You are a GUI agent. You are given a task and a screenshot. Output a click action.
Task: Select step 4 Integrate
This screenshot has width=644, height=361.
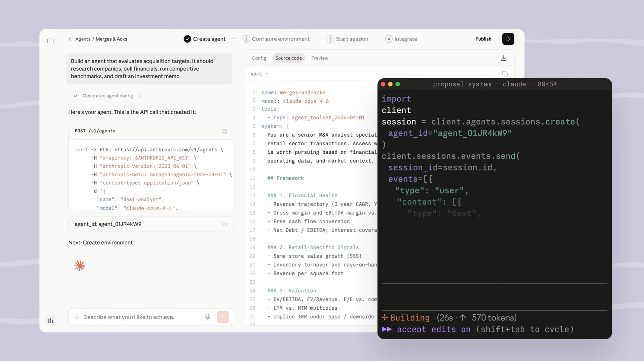point(401,39)
